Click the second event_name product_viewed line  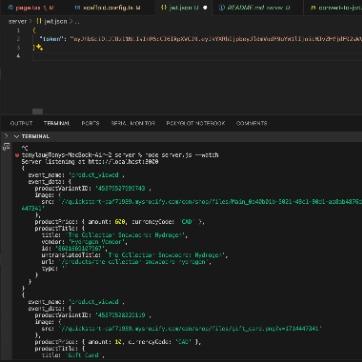pyautogui.click(x=76, y=302)
